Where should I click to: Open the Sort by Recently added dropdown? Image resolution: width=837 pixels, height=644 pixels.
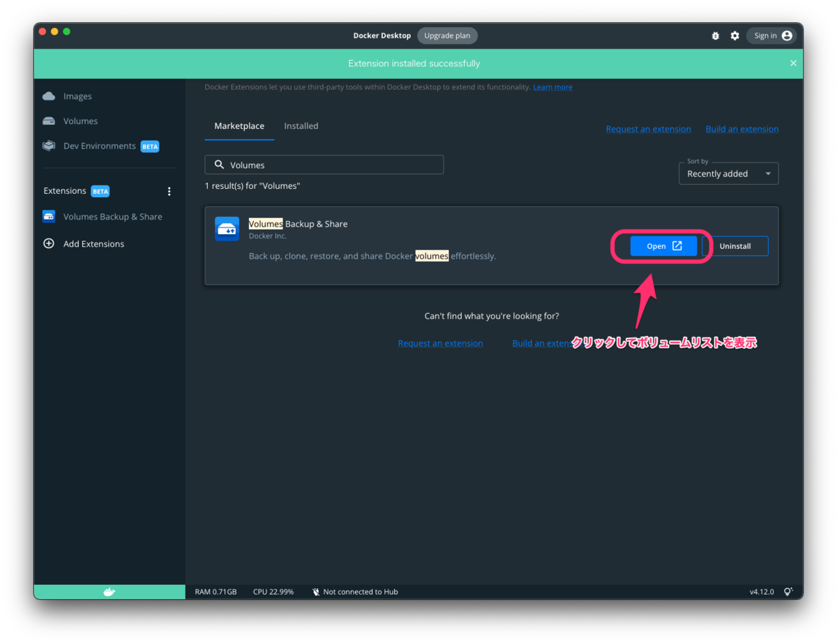728,174
